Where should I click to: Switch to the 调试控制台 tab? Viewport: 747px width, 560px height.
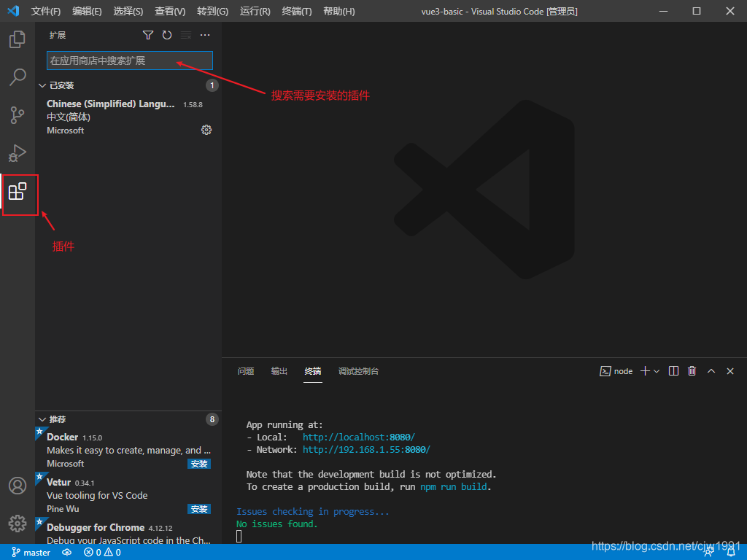[x=358, y=371]
